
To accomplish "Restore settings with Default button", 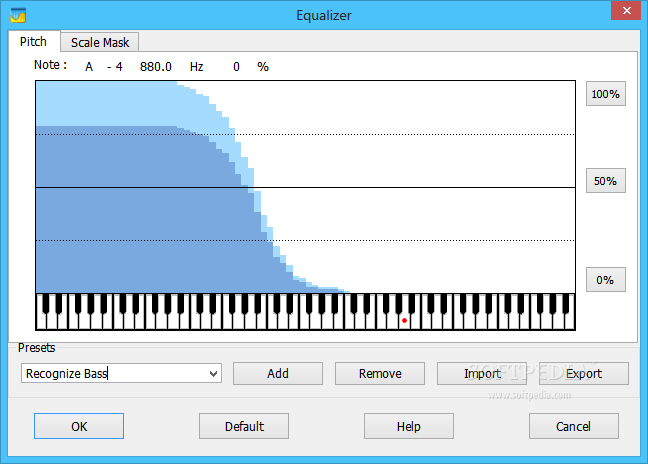I will point(244,426).
